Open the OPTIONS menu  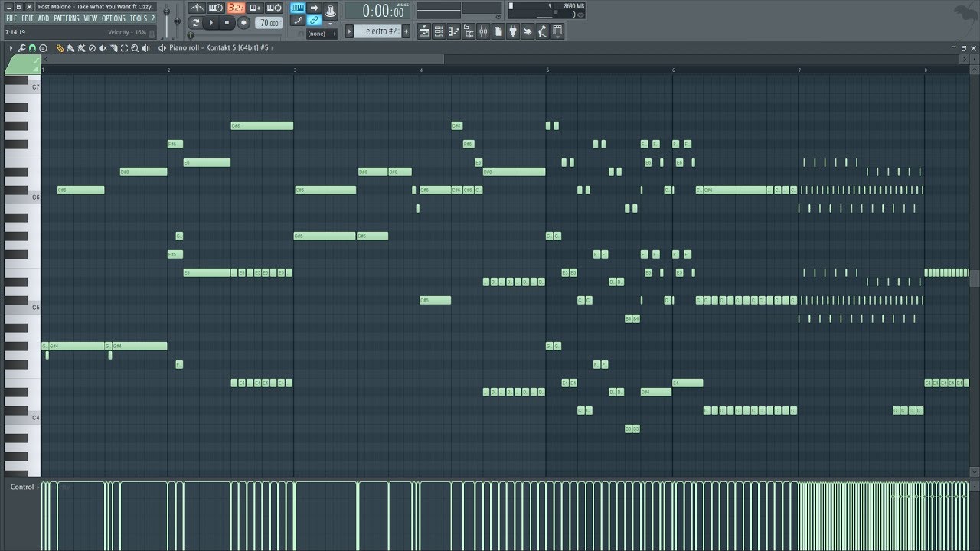click(x=113, y=18)
